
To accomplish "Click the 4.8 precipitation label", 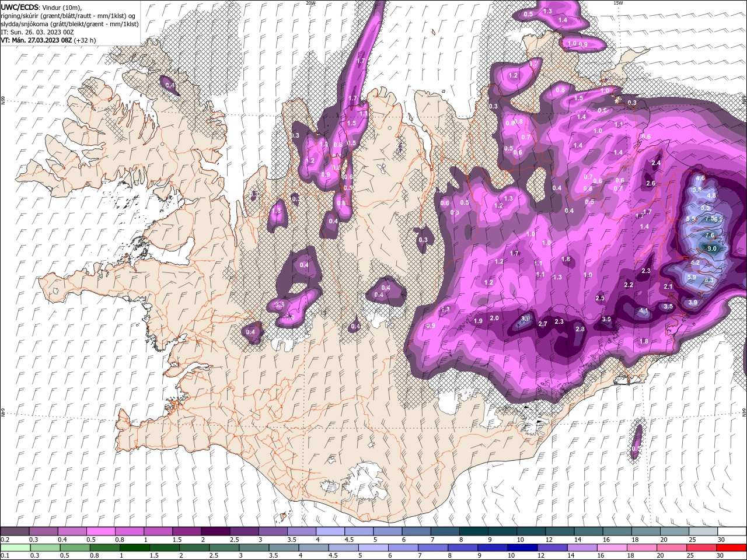I will coord(711,195).
